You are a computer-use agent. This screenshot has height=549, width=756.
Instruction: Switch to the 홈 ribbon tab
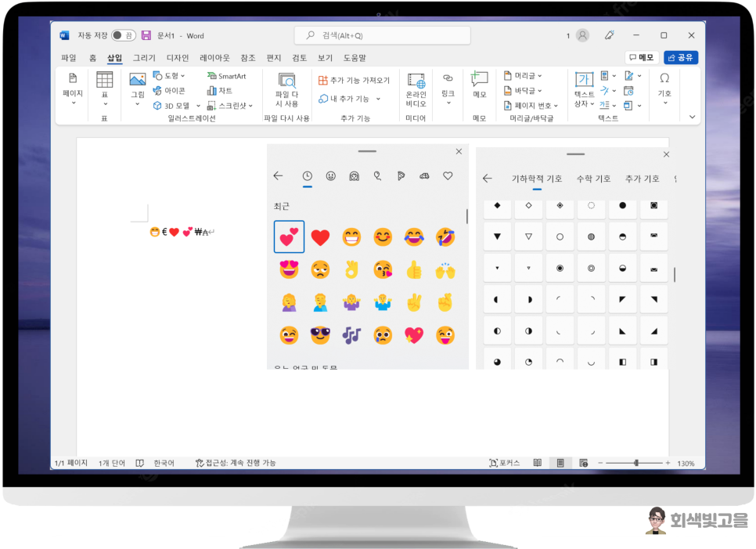pos(92,57)
